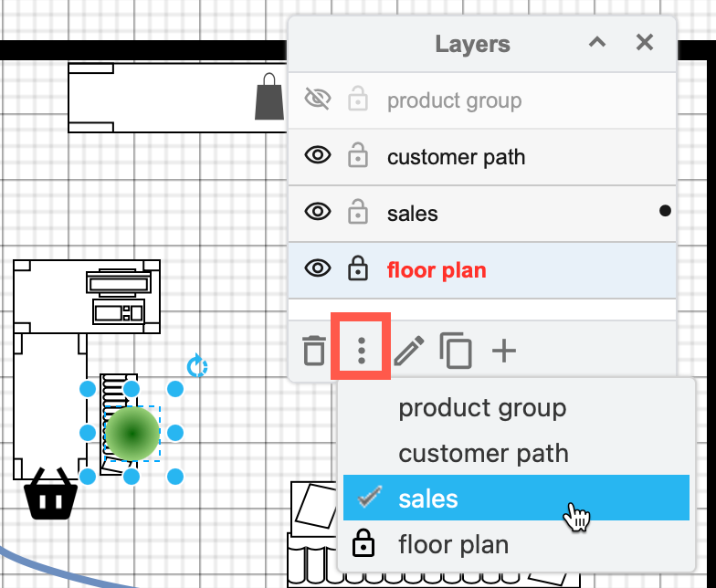Hide the floor plan layer
716x588 pixels.
[318, 268]
